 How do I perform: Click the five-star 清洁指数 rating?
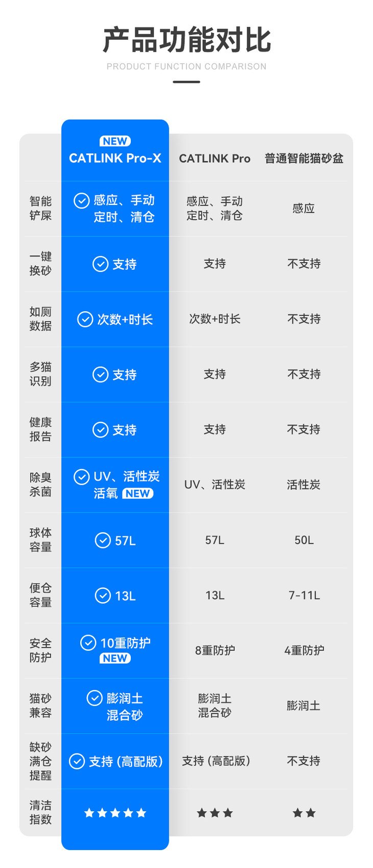115,813
